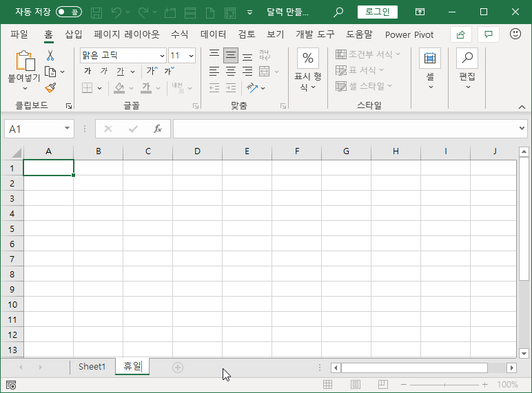Click the Save disk icon in title bar
The image size is (532, 393).
click(x=96, y=13)
